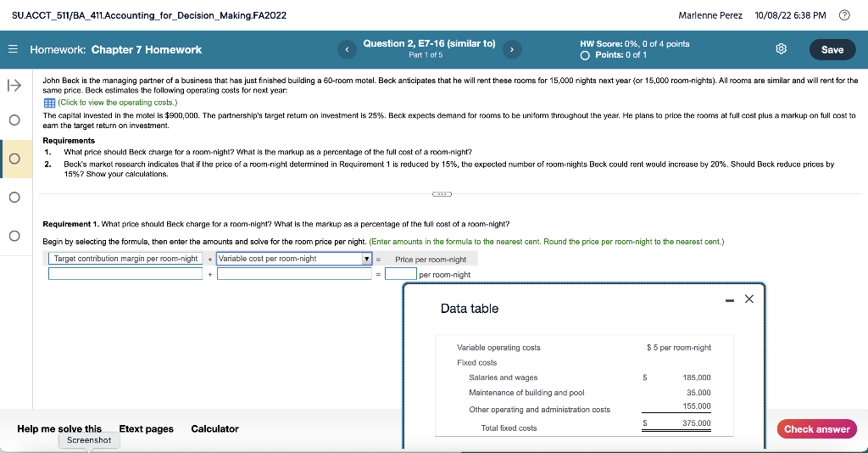Open the Target contribution margin per room-night selector
868x453 pixels.
(x=125, y=259)
